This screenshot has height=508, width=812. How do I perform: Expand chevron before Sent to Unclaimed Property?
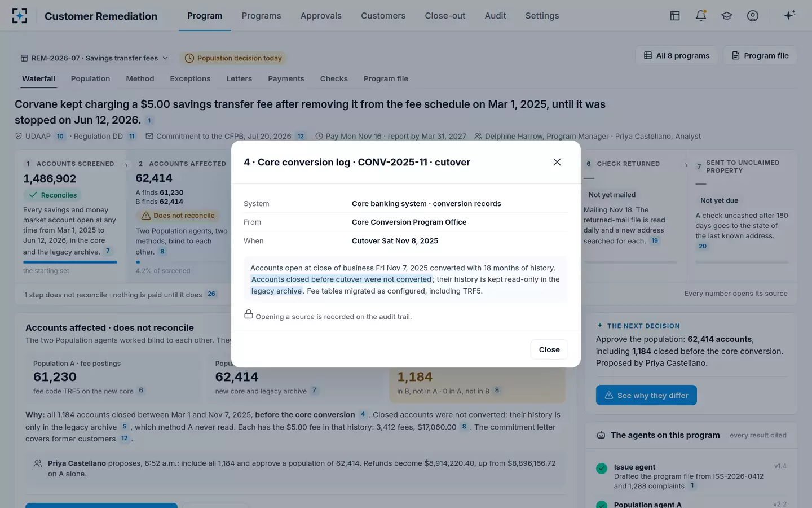[x=686, y=165]
